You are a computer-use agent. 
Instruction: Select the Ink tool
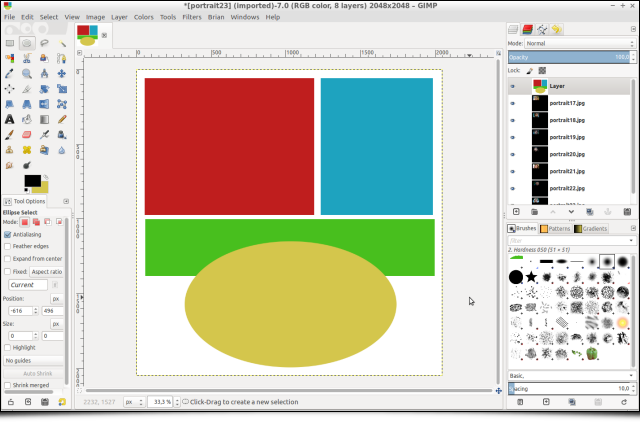coord(62,135)
